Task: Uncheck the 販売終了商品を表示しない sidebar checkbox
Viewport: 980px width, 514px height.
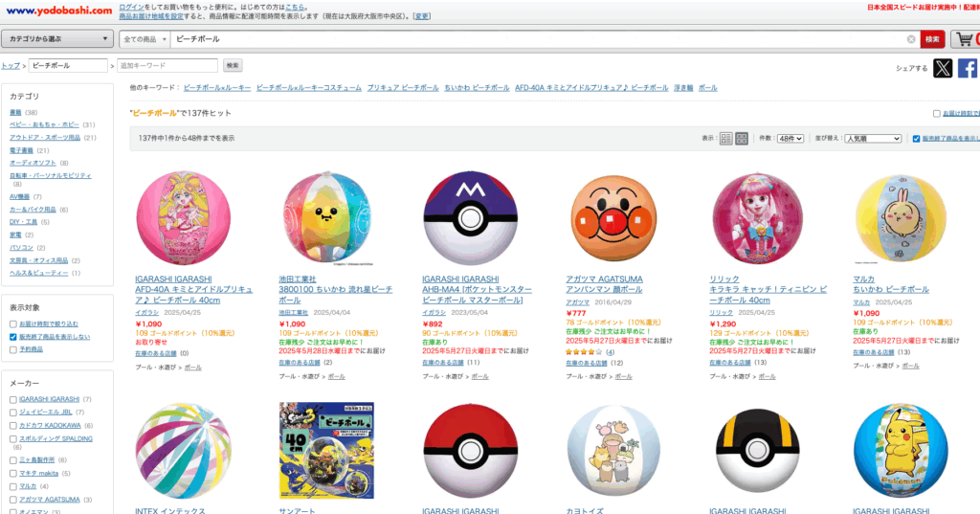Action: pos(13,337)
